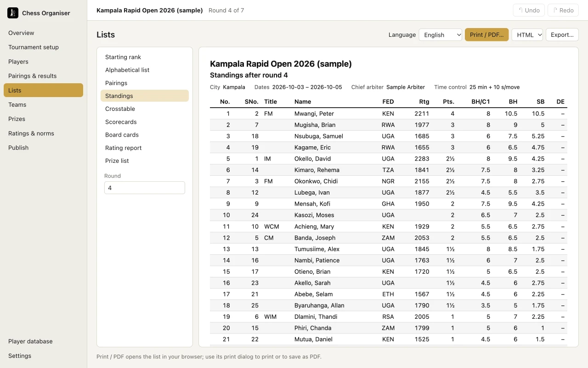The width and height of the screenshot is (588, 368).
Task: Open Tournament setup page
Action: (43, 47)
